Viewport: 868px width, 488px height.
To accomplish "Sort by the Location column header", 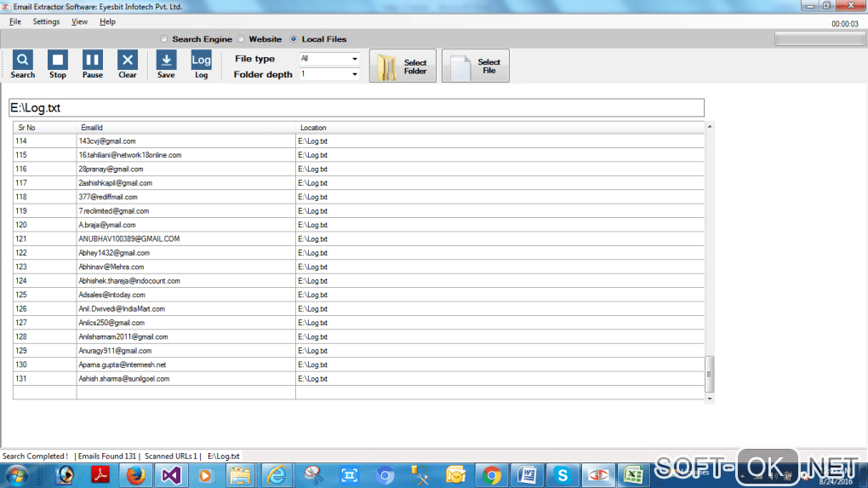I will 500,128.
